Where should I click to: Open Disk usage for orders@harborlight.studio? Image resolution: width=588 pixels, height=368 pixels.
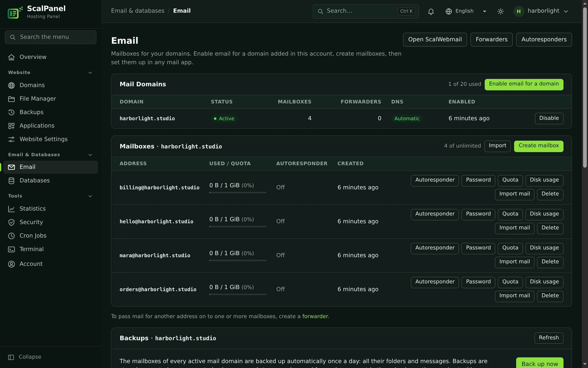544,282
